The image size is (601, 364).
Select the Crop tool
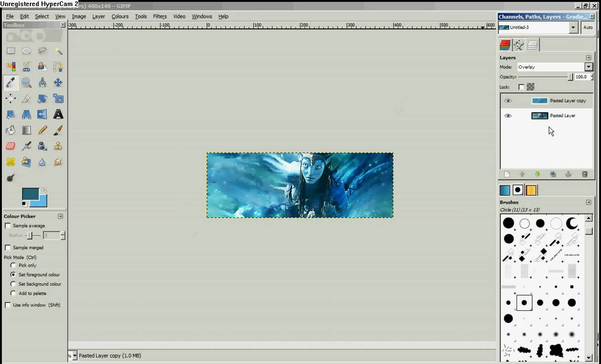click(x=26, y=99)
